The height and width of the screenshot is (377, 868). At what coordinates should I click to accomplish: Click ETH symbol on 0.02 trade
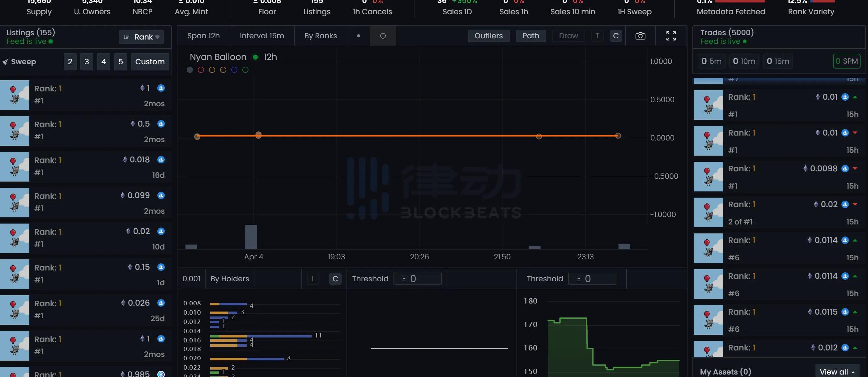point(816,204)
